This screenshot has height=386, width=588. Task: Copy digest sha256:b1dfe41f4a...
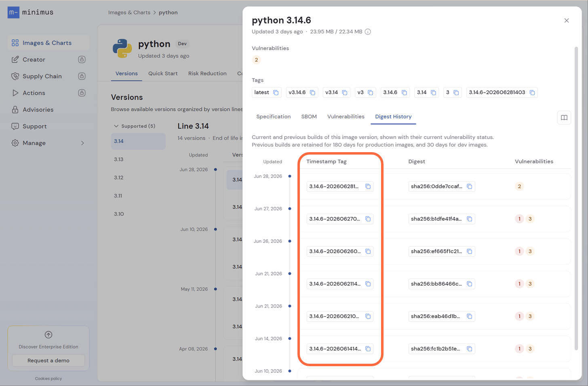(x=470, y=219)
